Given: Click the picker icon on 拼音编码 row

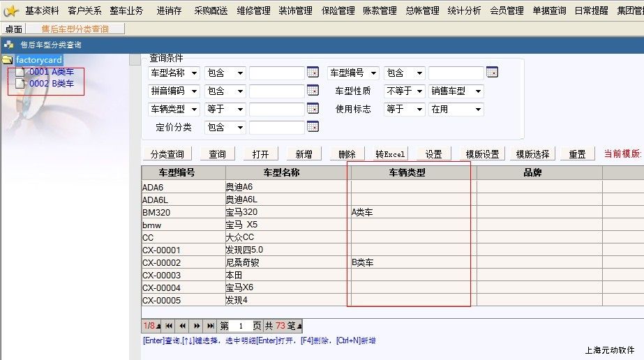Looking at the screenshot, I should [313, 91].
